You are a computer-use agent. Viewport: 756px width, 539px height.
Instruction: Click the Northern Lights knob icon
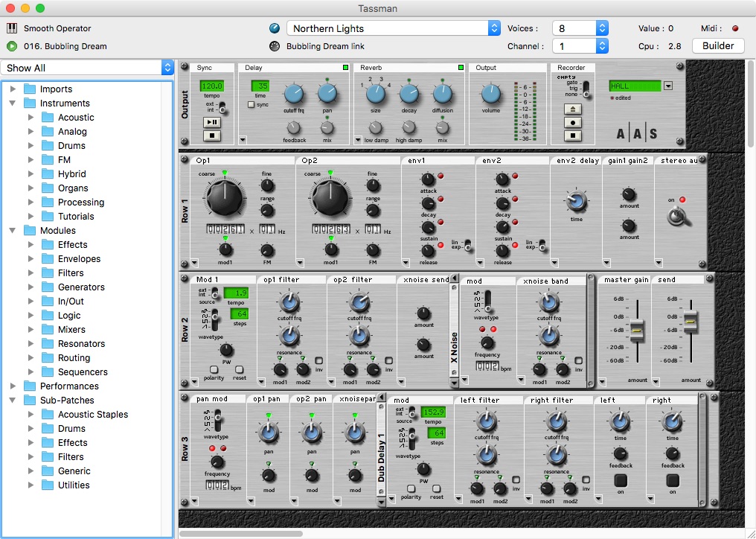275,28
